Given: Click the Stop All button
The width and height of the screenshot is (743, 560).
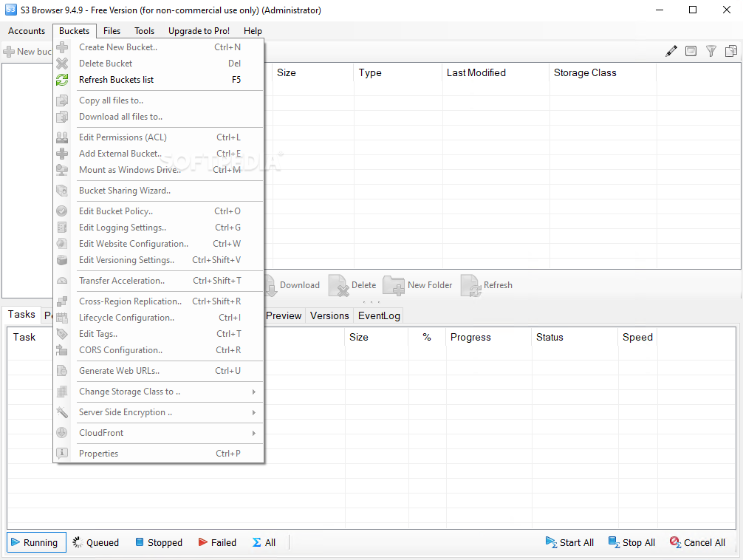Looking at the screenshot, I should (631, 542).
